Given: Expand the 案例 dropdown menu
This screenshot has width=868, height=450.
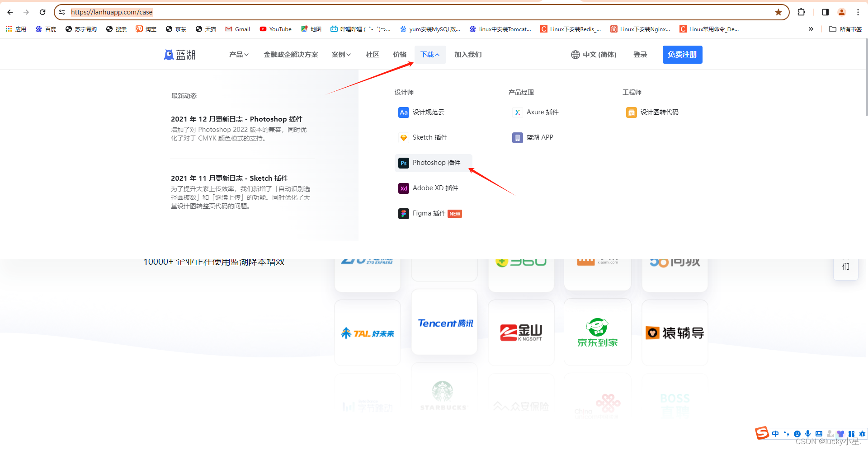Looking at the screenshot, I should pyautogui.click(x=341, y=55).
